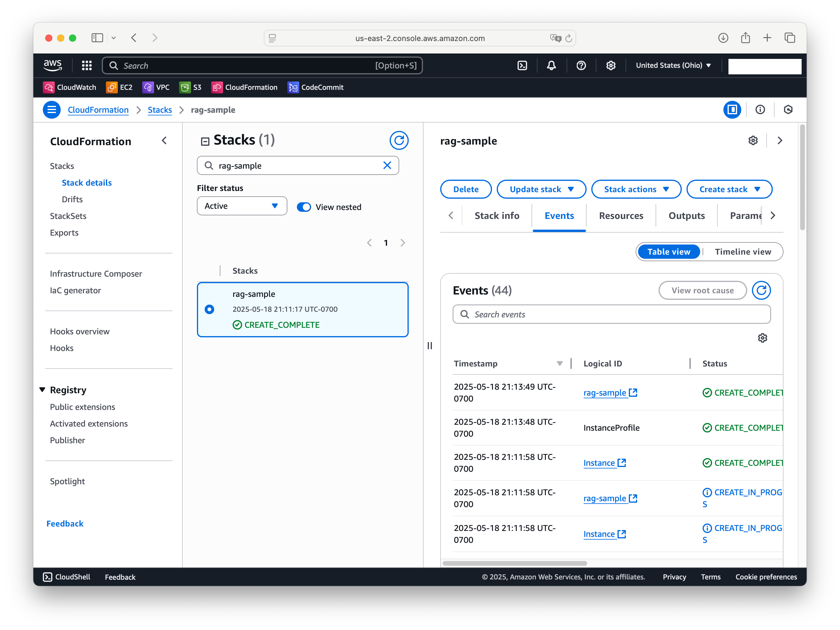Screen dimensions: 840x630
Task: Clear the rag-sample stack search text
Action: click(387, 165)
